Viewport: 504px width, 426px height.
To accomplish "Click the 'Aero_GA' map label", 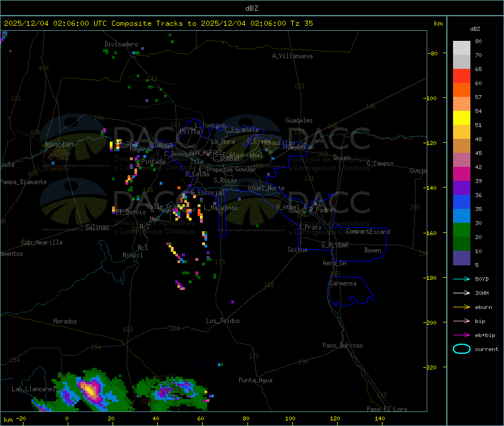I will click(335, 263).
